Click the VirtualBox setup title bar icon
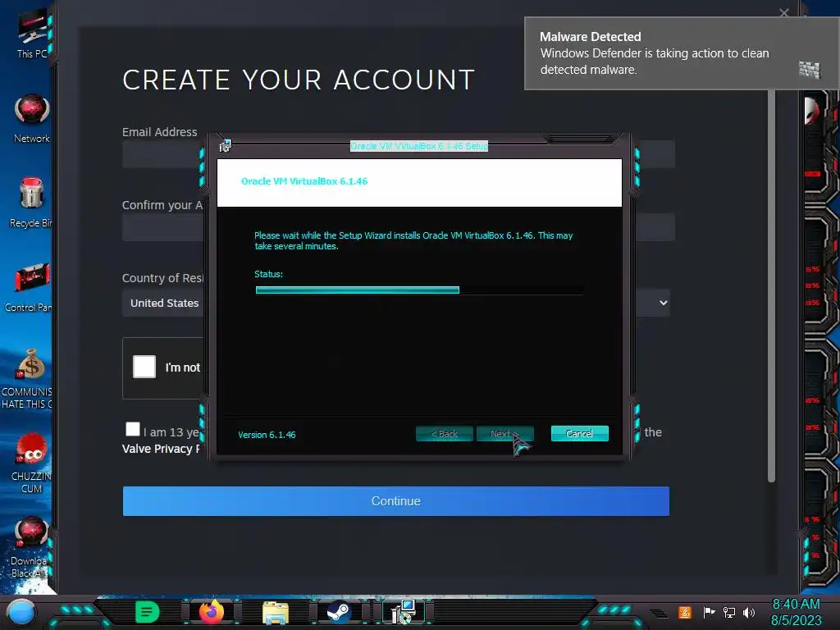The width and height of the screenshot is (840, 630). (225, 145)
